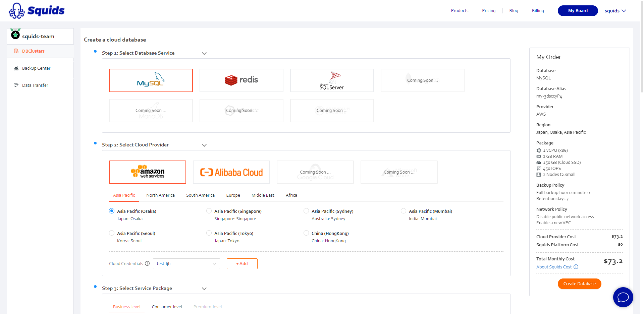Click the About Squids Cost info icon
This screenshot has width=644, height=314.
(576, 267)
